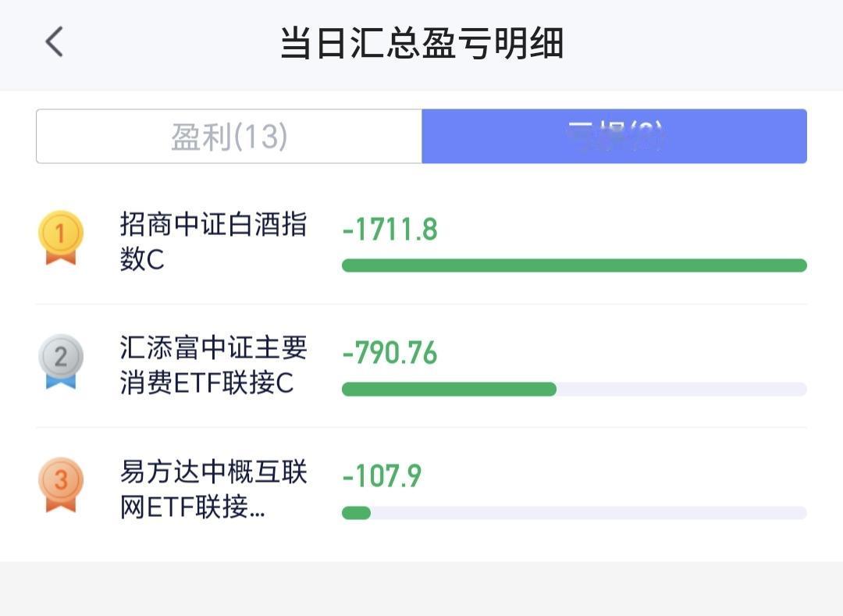
Task: Tap the -1711.8 loss amount
Action: 389,230
